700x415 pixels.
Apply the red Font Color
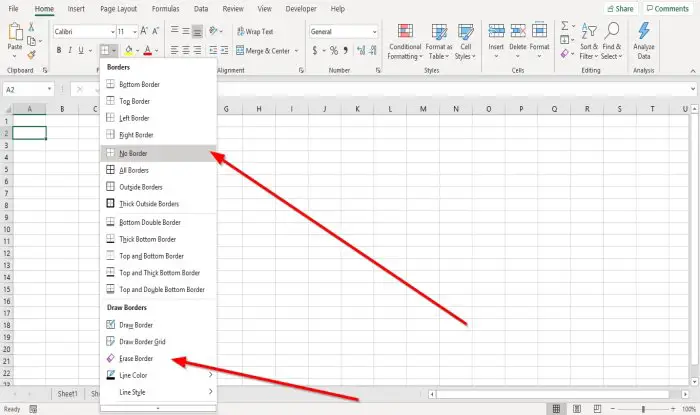[148, 50]
